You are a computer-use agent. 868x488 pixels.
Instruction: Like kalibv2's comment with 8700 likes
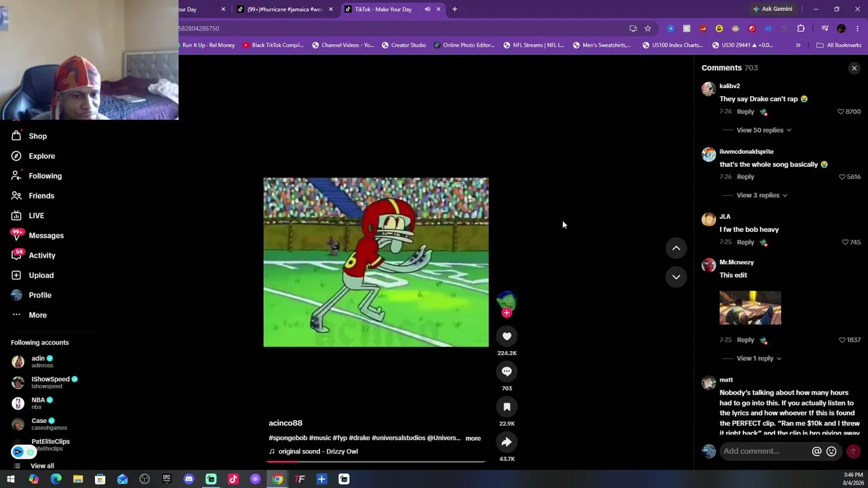point(841,112)
